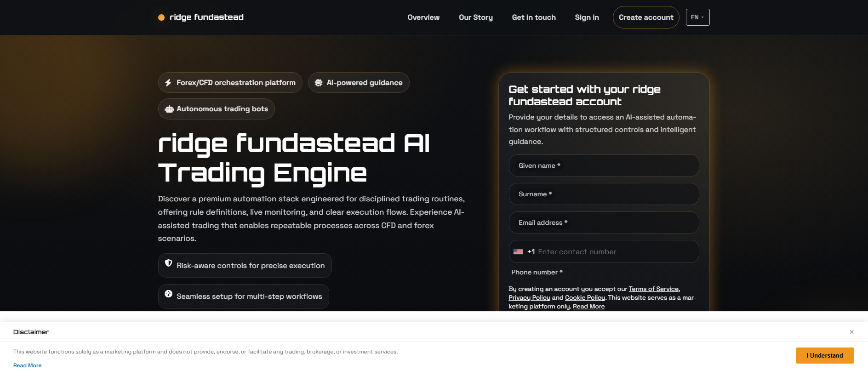Open the EN language dropdown
Image resolution: width=868 pixels, height=376 pixels.
coord(697,17)
